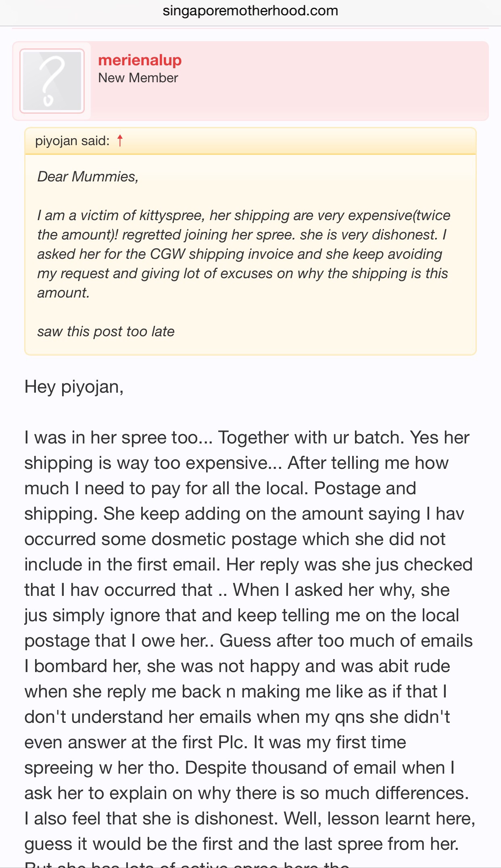Click the 'piyojan said:' quote header text
The width and height of the screenshot is (501, 868).
click(72, 141)
